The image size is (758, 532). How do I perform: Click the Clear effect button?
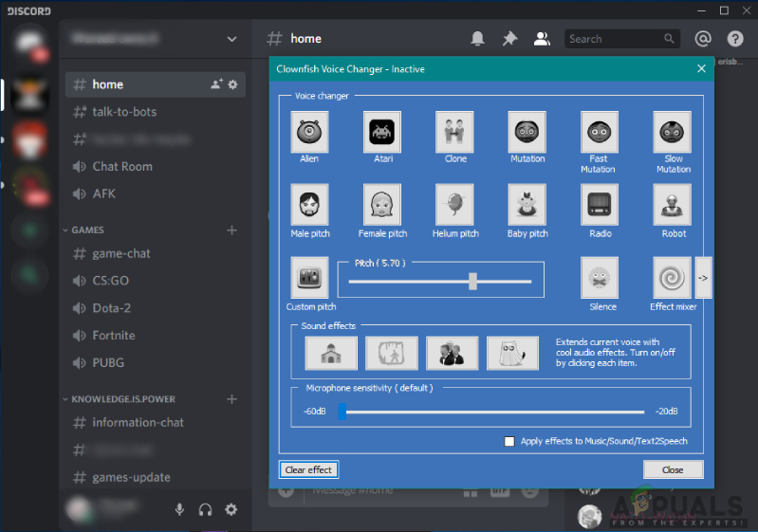(308, 469)
